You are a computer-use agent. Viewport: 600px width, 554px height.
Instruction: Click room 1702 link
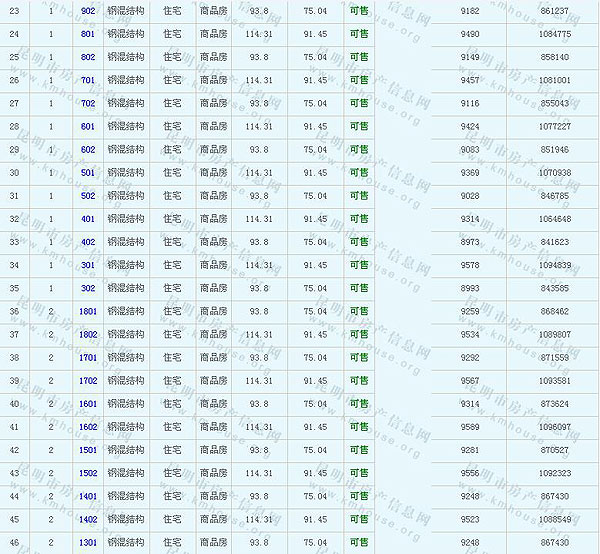coord(88,381)
